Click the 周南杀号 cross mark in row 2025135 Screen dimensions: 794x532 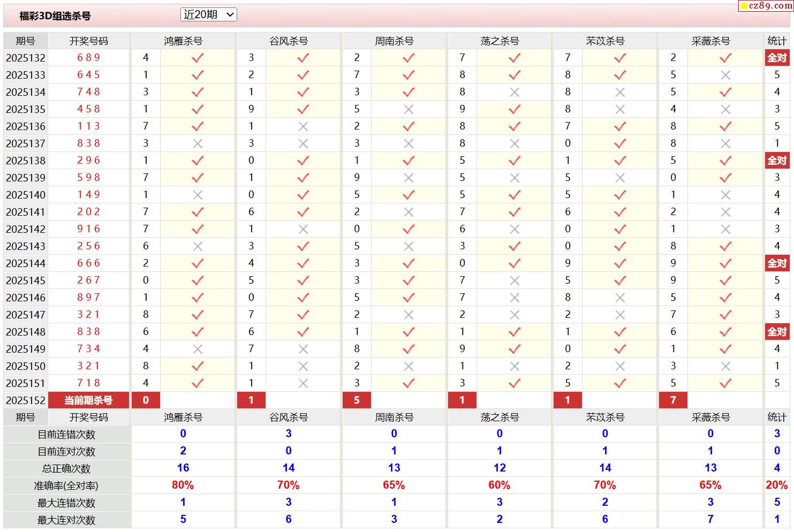(409, 109)
